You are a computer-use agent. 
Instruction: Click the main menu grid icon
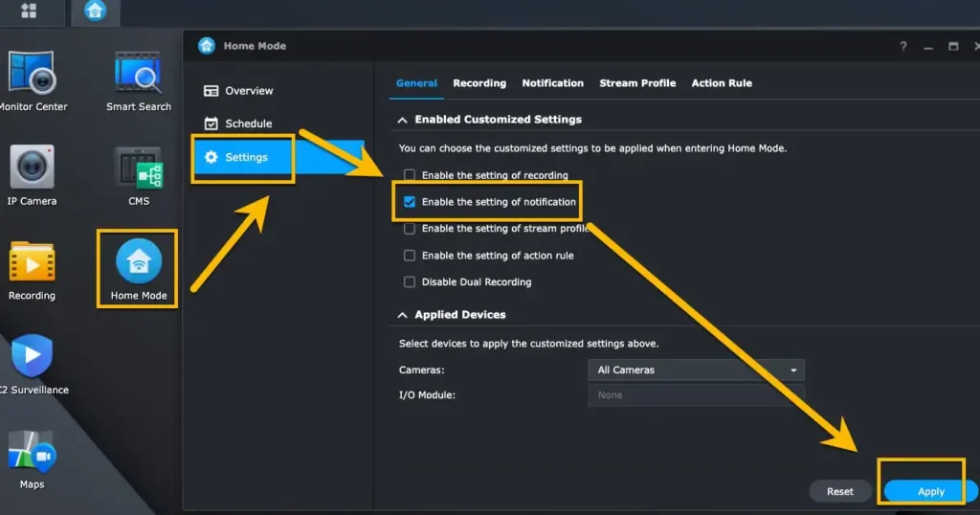click(29, 11)
